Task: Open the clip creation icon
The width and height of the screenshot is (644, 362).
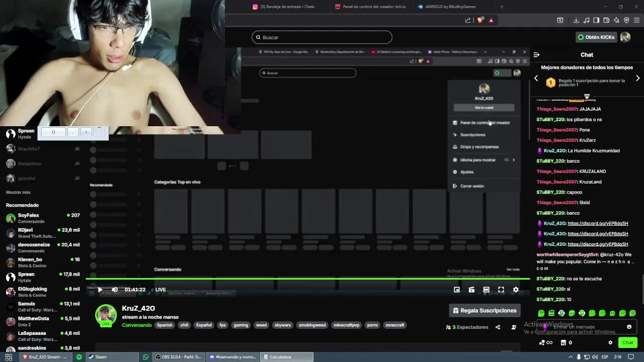Action: pos(471,290)
